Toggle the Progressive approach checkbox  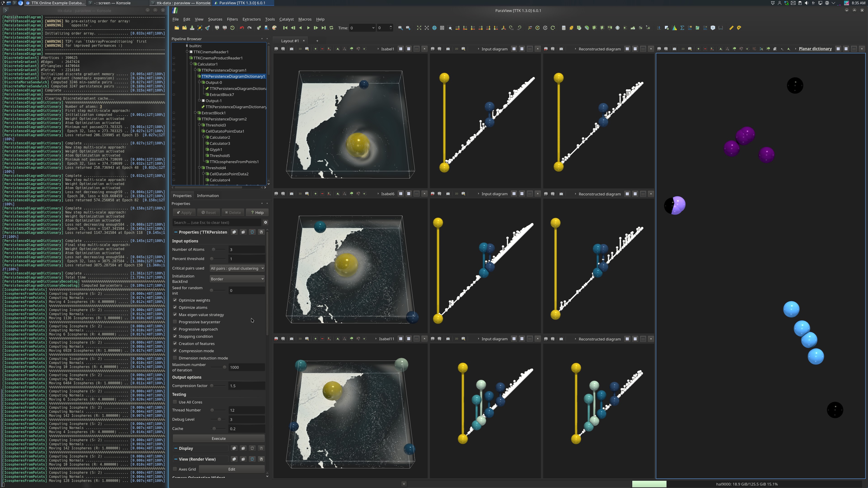175,329
